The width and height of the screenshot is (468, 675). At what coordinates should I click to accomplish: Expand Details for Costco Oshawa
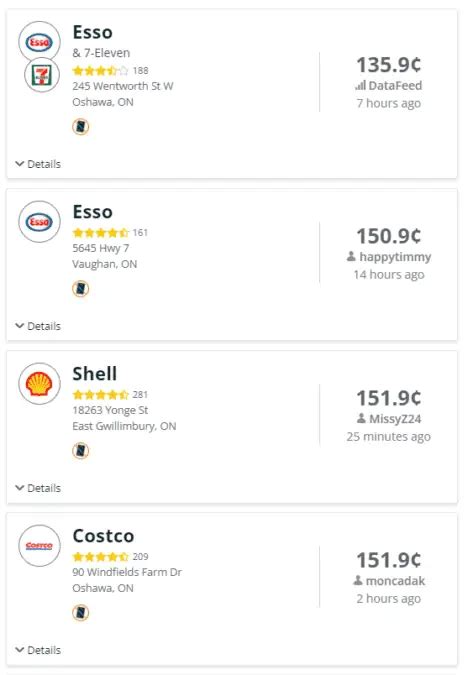pyautogui.click(x=38, y=650)
